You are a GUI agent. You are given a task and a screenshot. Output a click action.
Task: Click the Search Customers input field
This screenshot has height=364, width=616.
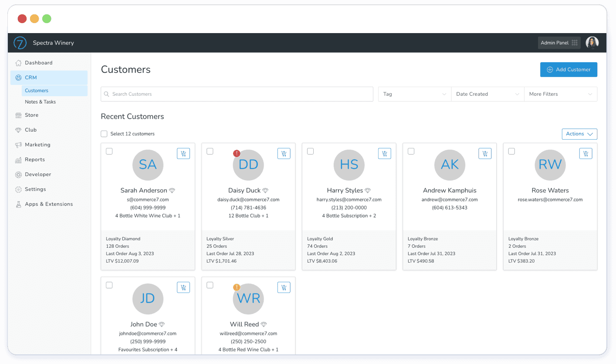click(237, 94)
